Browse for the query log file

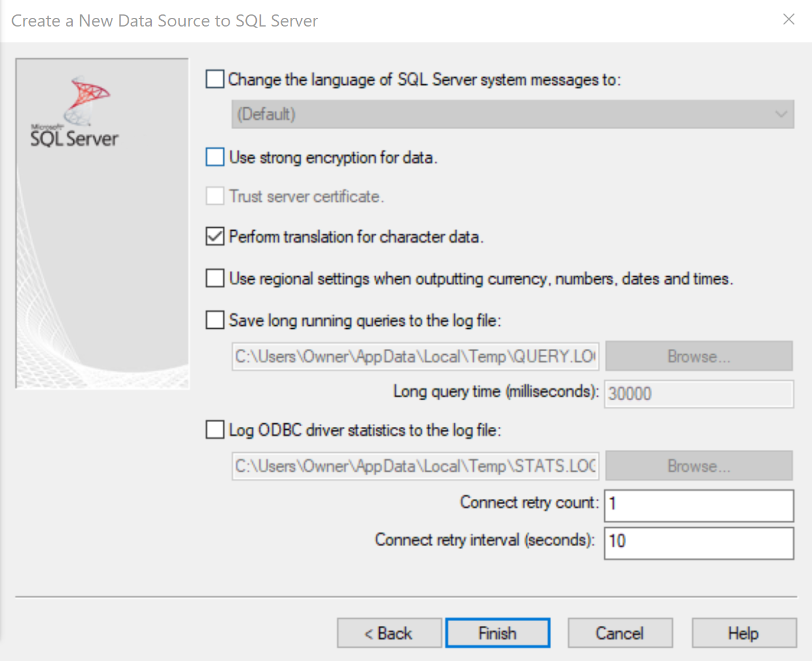click(698, 356)
